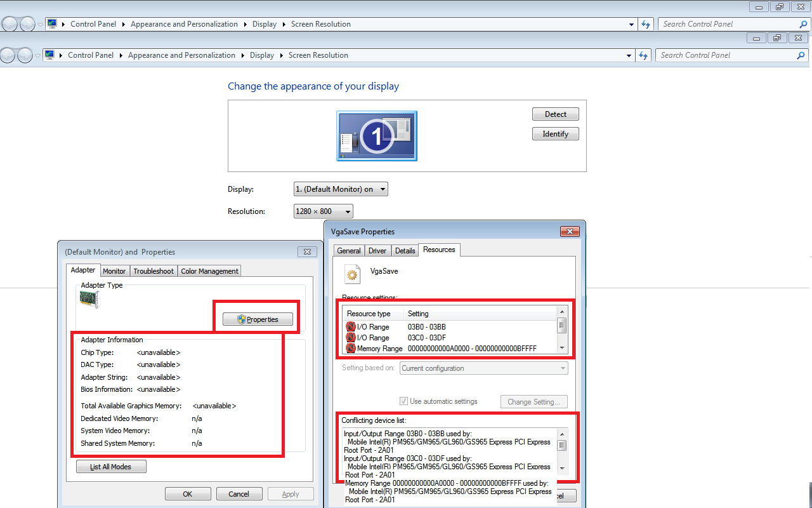Screen dimensions: 812x508
Task: Toggle Use automatic settings checkbox
Action: pyautogui.click(x=403, y=401)
